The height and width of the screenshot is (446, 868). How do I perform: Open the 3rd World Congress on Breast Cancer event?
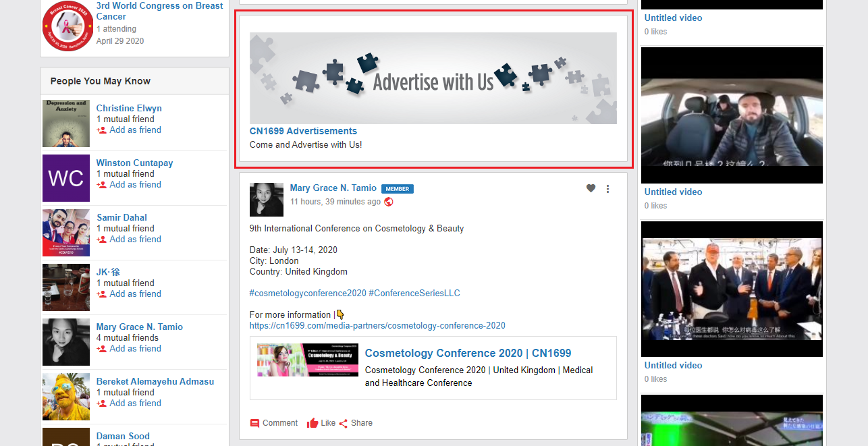[159, 11]
